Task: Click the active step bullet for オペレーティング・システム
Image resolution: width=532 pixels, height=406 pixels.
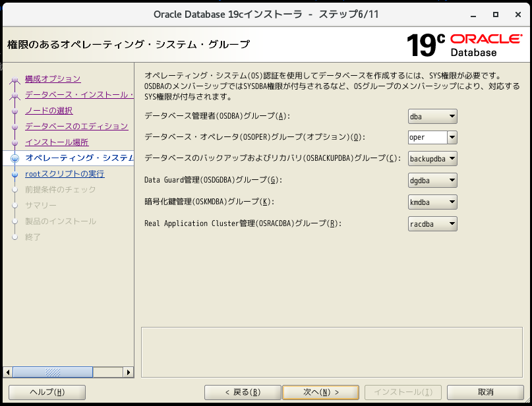Action: pyautogui.click(x=15, y=158)
